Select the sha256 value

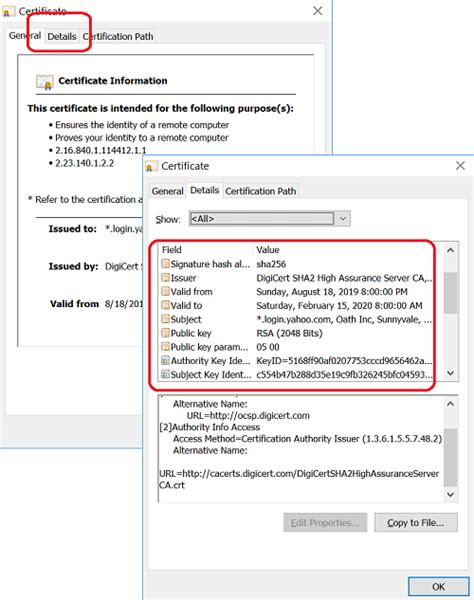271,264
